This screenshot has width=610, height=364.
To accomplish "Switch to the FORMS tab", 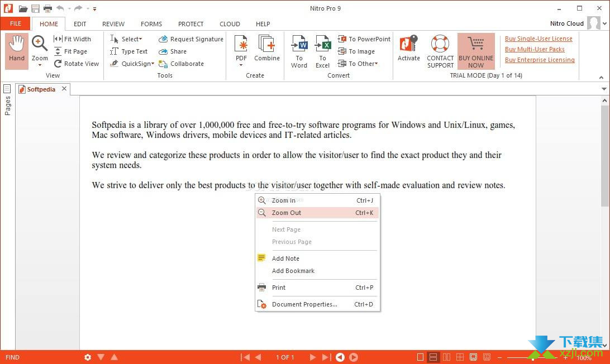I will 151,23.
